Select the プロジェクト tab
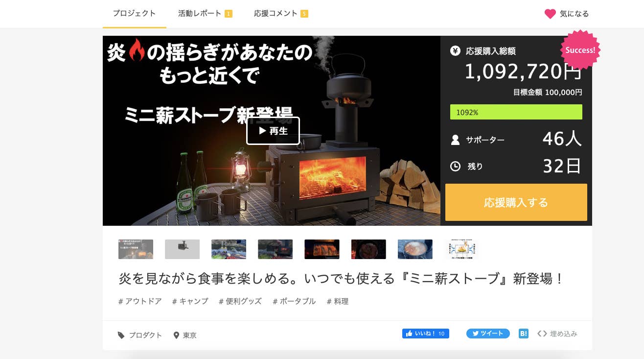 pos(134,14)
